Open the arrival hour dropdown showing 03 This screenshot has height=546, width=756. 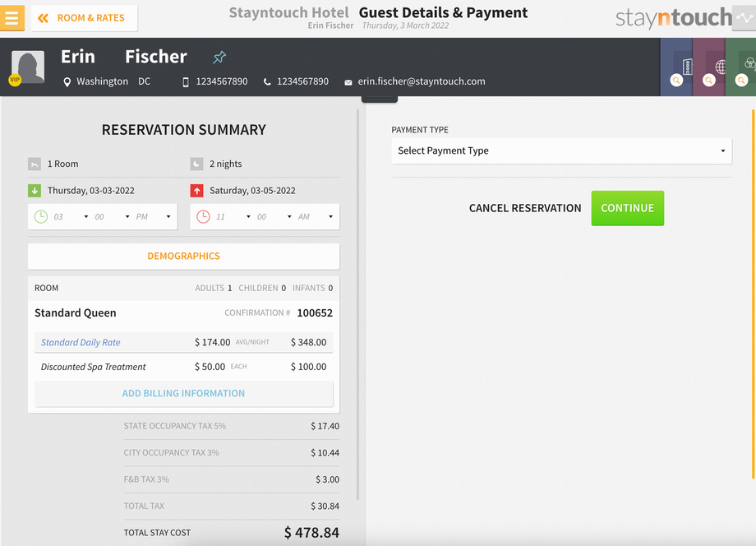(x=71, y=217)
